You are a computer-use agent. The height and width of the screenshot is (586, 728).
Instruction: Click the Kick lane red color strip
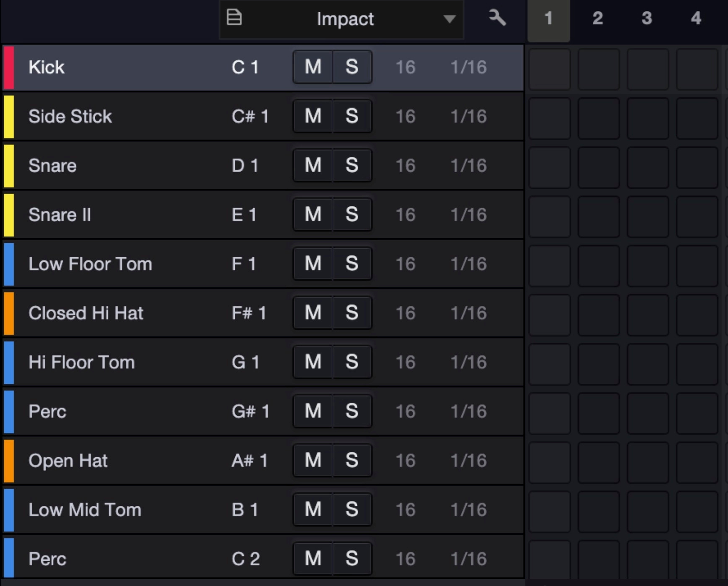click(x=9, y=68)
